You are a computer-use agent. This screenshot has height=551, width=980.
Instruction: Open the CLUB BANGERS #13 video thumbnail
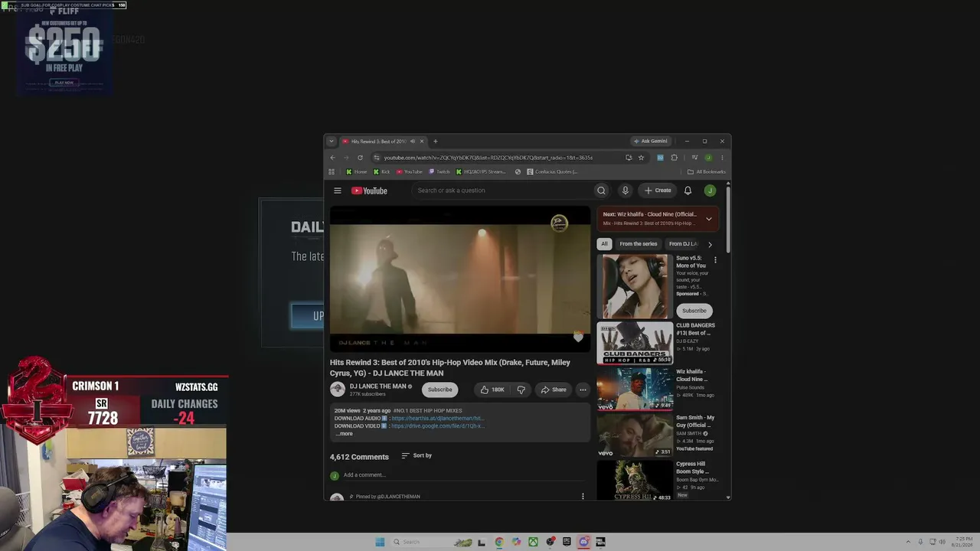coord(635,343)
